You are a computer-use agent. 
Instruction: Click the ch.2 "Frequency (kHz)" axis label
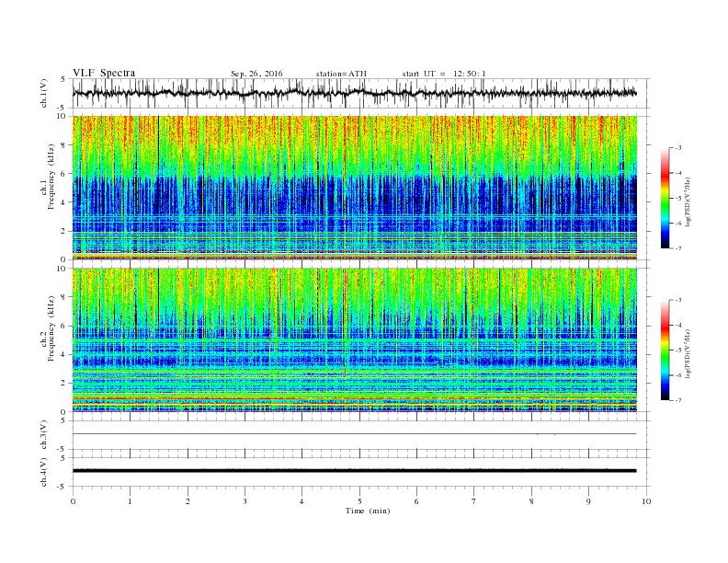pos(51,327)
